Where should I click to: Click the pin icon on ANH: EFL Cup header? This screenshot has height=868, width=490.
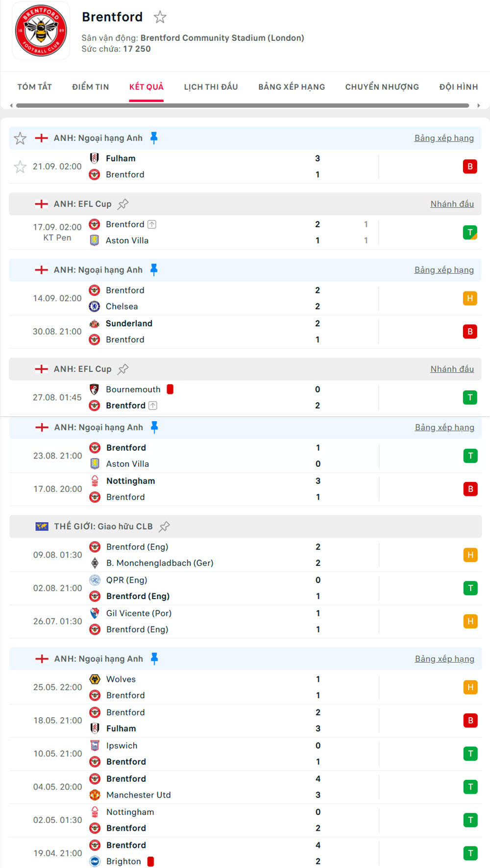[123, 204]
